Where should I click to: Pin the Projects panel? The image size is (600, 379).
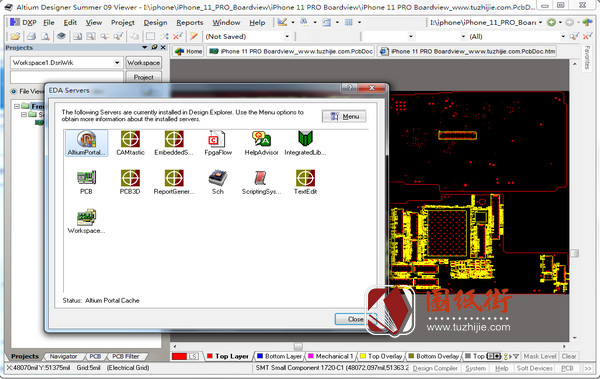tap(154, 47)
